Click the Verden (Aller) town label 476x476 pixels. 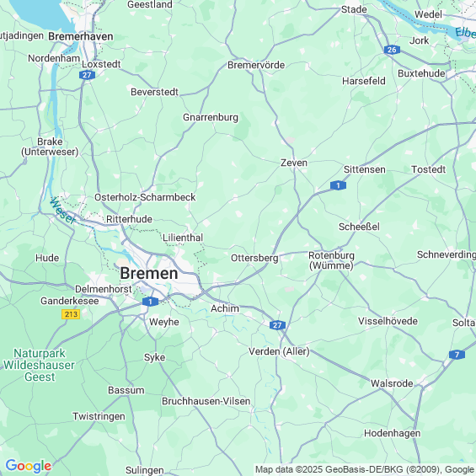click(279, 351)
